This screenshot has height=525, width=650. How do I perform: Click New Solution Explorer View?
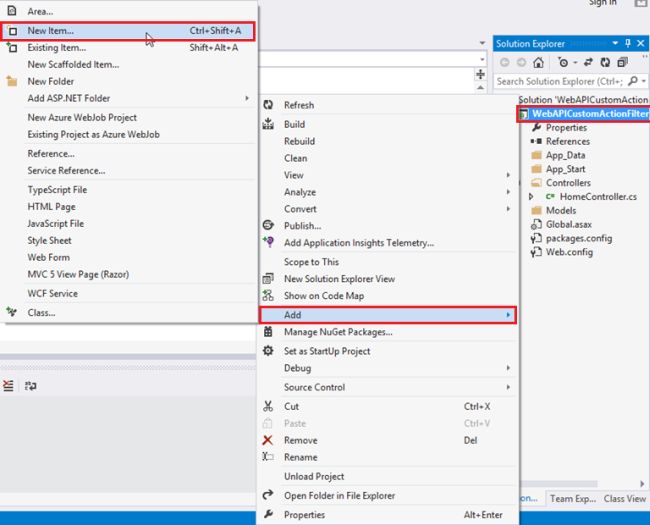(388, 279)
